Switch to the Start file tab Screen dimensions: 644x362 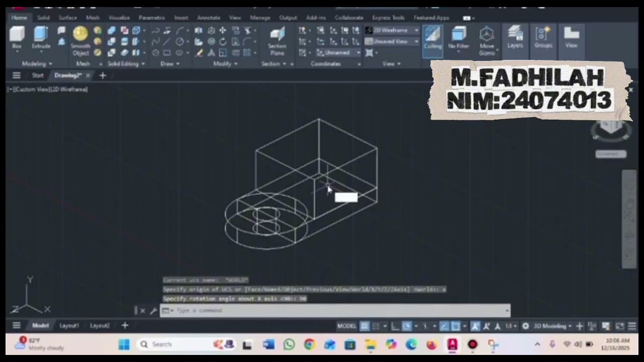coord(38,75)
